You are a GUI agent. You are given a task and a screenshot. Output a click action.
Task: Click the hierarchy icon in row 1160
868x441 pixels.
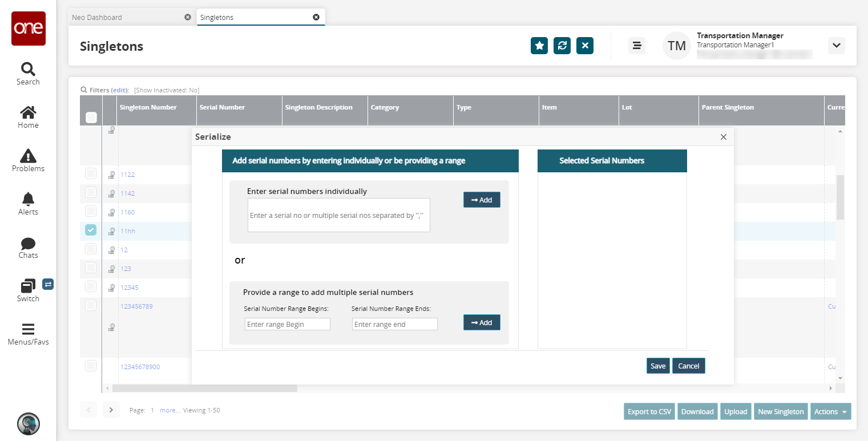pos(112,212)
